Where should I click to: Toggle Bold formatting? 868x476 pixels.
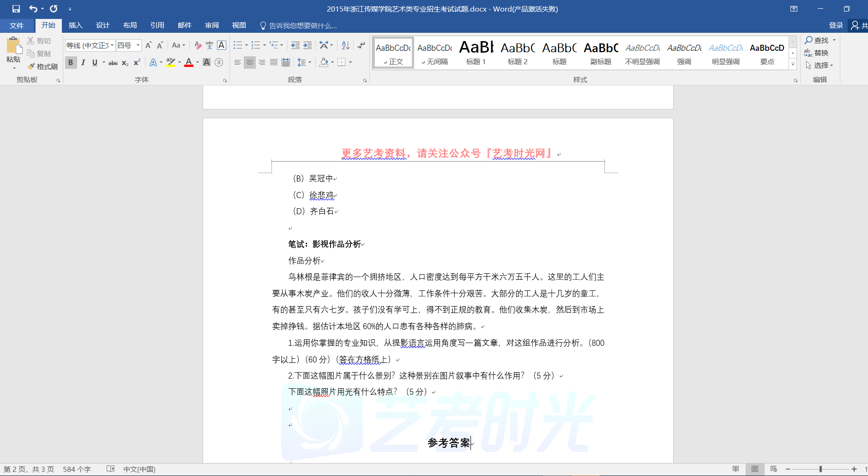[71, 62]
